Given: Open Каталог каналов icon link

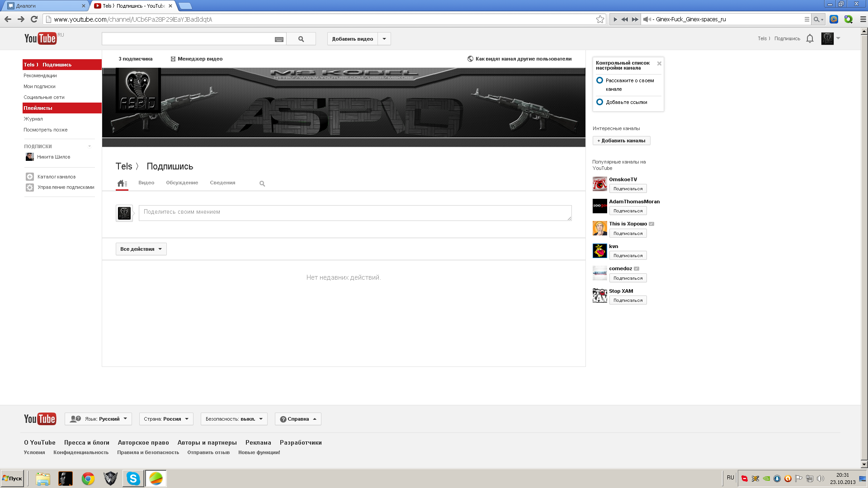Looking at the screenshot, I should click(x=30, y=177).
